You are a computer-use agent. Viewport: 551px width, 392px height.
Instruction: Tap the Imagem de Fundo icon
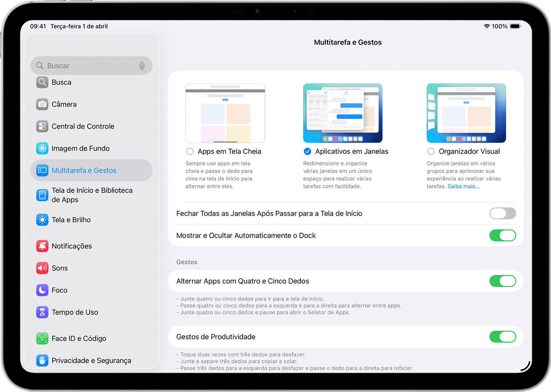[x=42, y=148]
